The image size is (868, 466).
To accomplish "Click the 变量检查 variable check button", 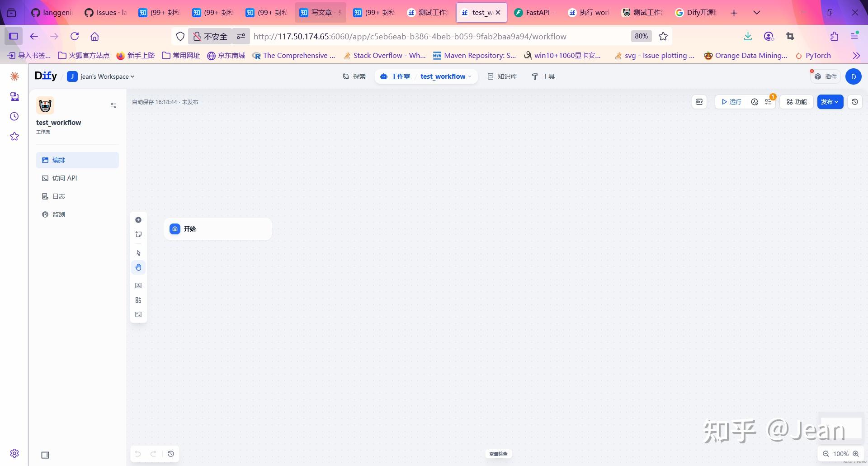I will 498,454.
